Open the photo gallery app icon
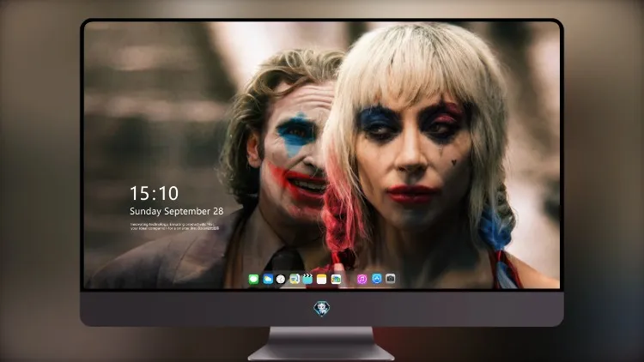This screenshot has width=644, height=362. 336,279
